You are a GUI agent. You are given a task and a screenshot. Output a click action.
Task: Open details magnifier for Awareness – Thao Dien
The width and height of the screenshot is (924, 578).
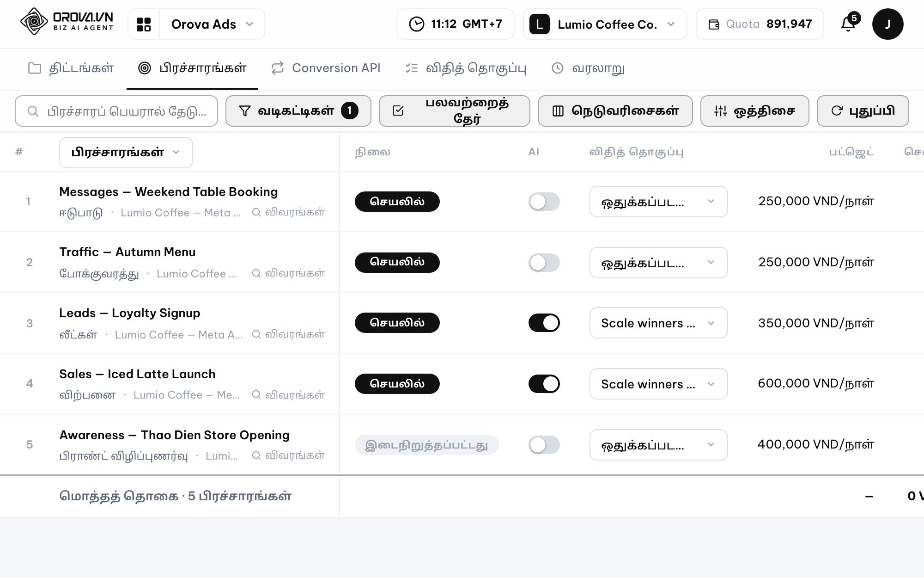click(256, 455)
